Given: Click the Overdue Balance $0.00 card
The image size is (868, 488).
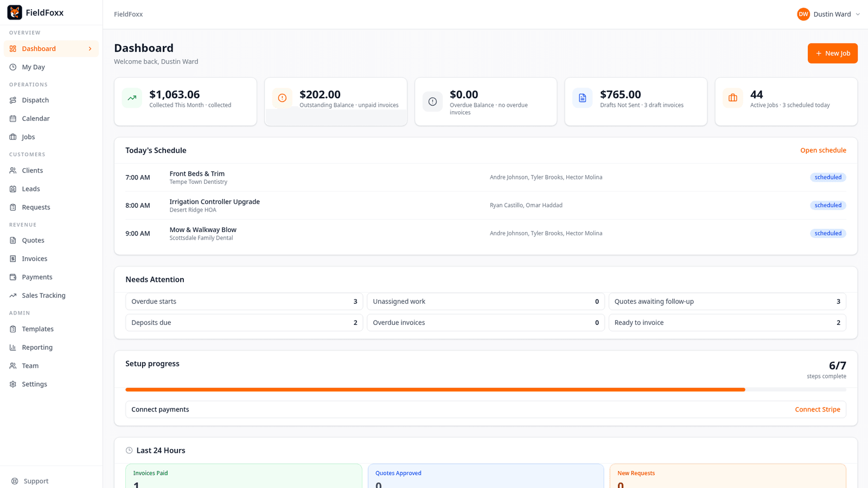Looking at the screenshot, I should coord(486,101).
